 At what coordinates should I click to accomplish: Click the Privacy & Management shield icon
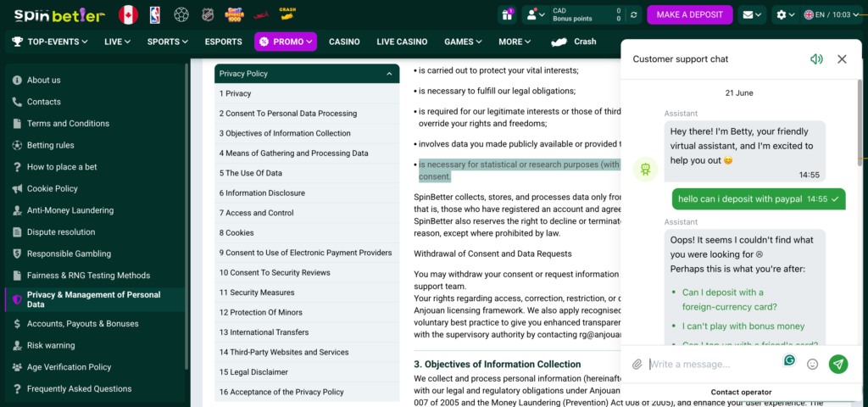17,299
